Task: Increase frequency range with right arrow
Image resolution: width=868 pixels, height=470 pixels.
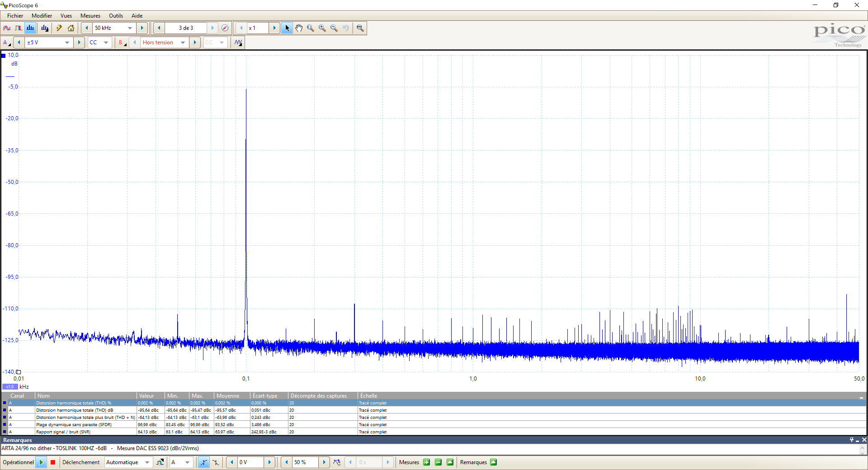Action: 142,28
